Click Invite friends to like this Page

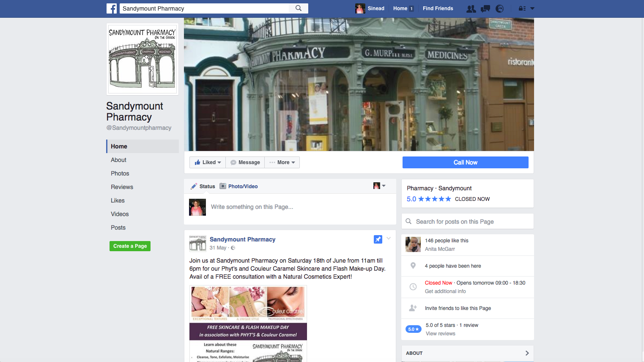tap(458, 308)
